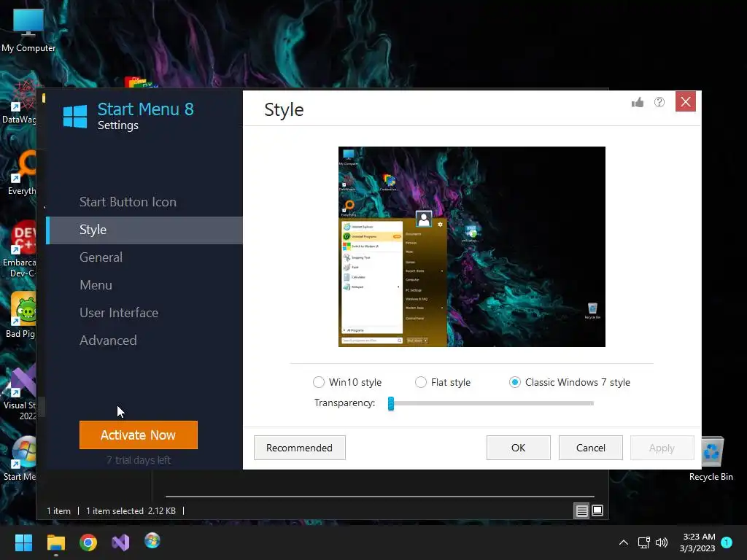Click the Cancel button
747x560 pixels.
(x=591, y=448)
